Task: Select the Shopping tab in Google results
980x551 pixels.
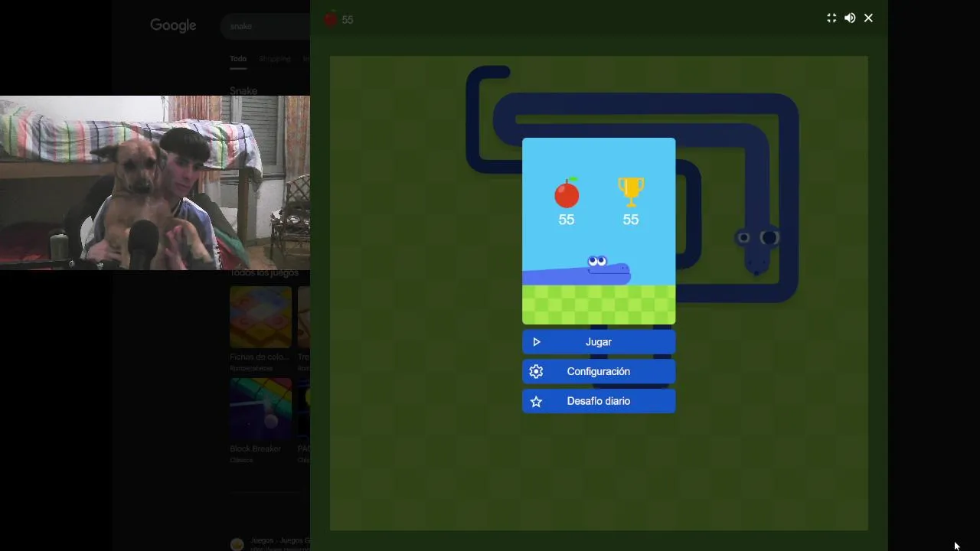Action: click(274, 59)
